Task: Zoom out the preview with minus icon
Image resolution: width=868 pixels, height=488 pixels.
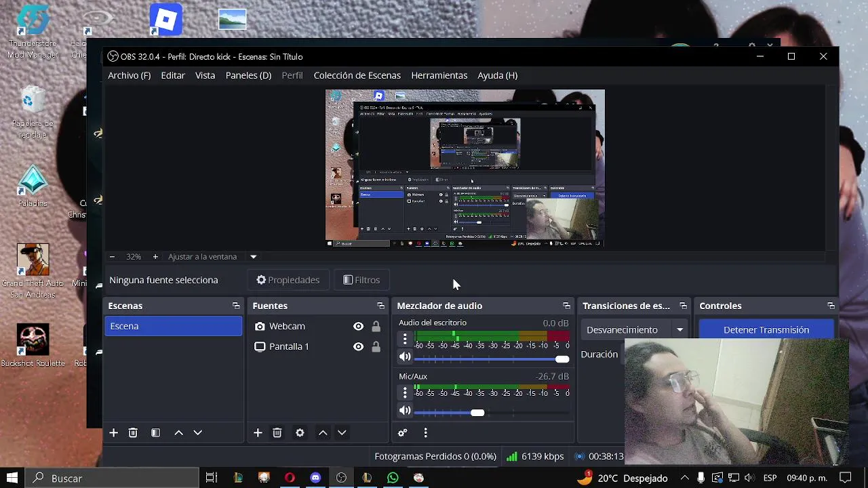Action: (112, 257)
